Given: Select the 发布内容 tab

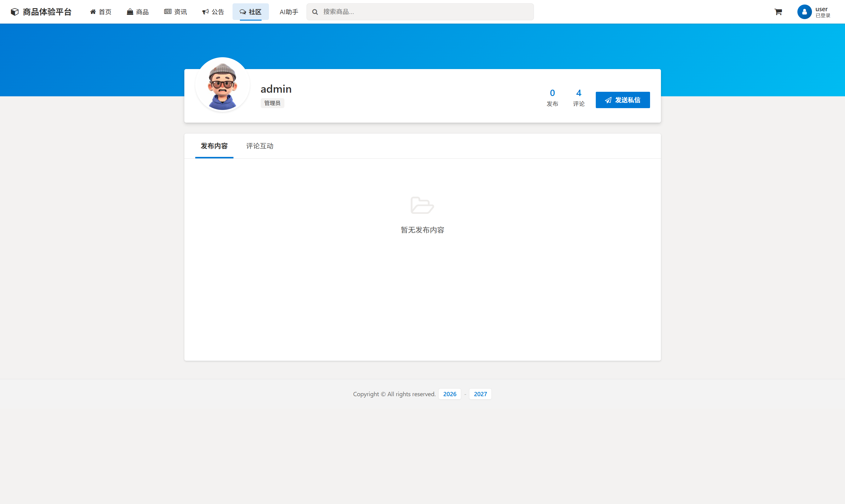Looking at the screenshot, I should tap(214, 146).
